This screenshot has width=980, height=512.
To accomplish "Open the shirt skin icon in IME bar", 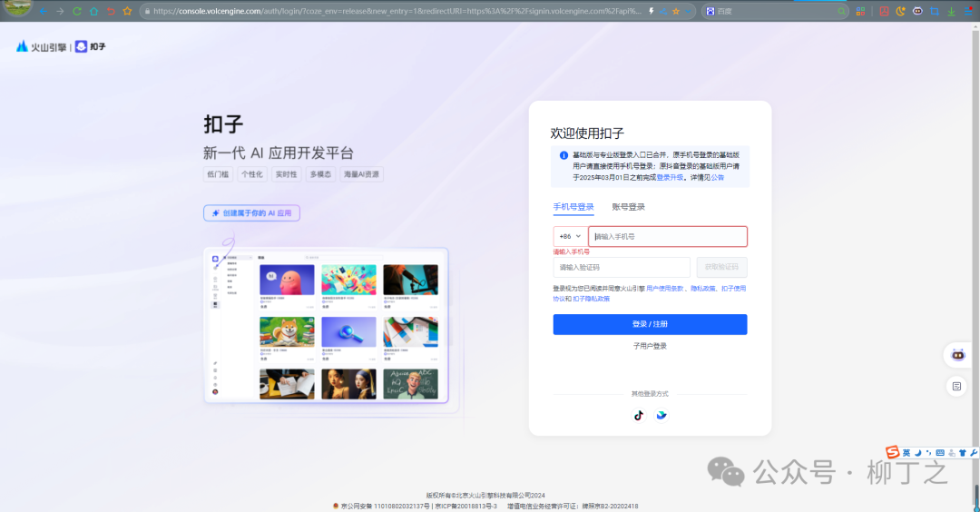I will pos(963,453).
